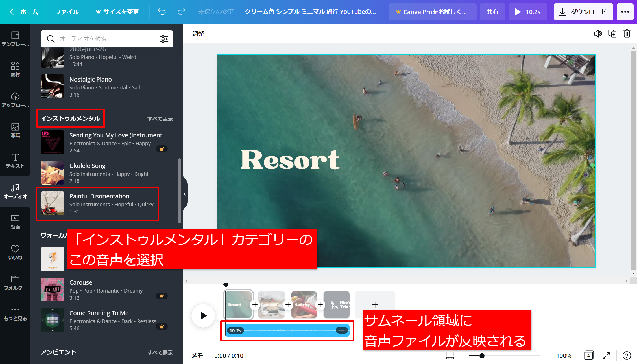Select the Trip page thumbnail
Viewport: 637px width, 364px height.
click(x=337, y=305)
